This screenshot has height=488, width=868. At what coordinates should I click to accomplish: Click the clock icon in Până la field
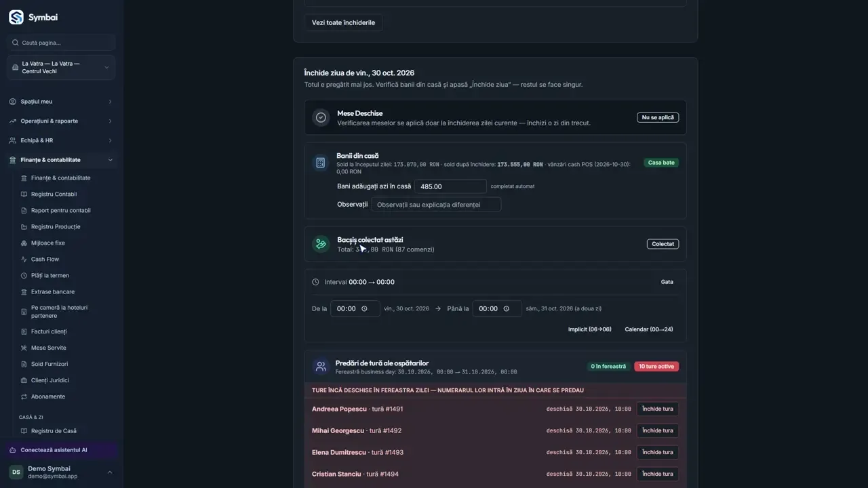(x=506, y=308)
